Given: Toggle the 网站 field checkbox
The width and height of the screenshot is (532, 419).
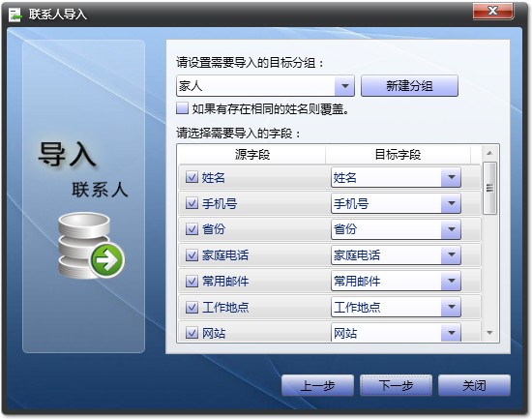Looking at the screenshot, I should click(x=192, y=333).
